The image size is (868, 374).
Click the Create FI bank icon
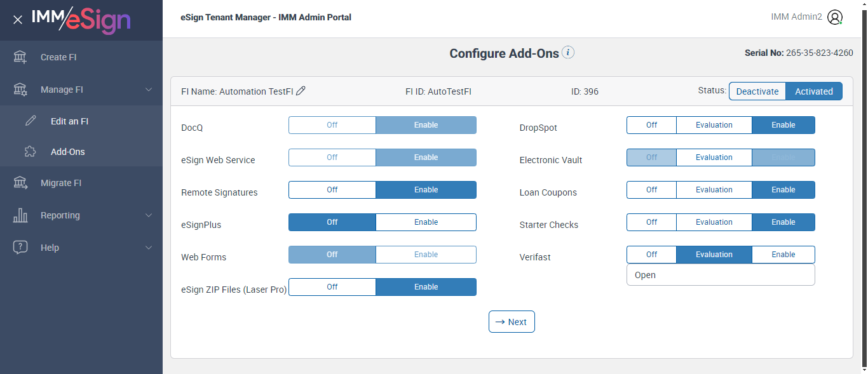[20, 57]
